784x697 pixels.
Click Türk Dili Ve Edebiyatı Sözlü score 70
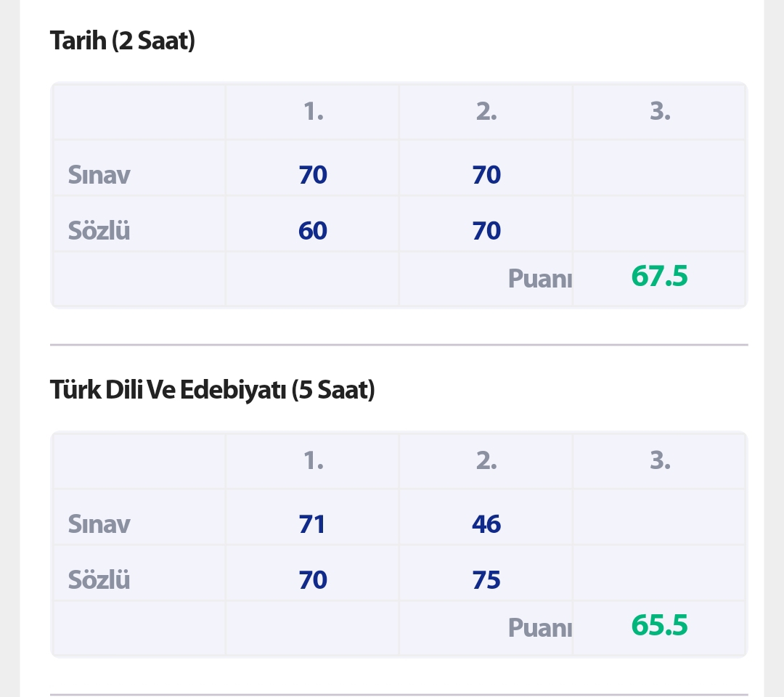click(x=313, y=580)
